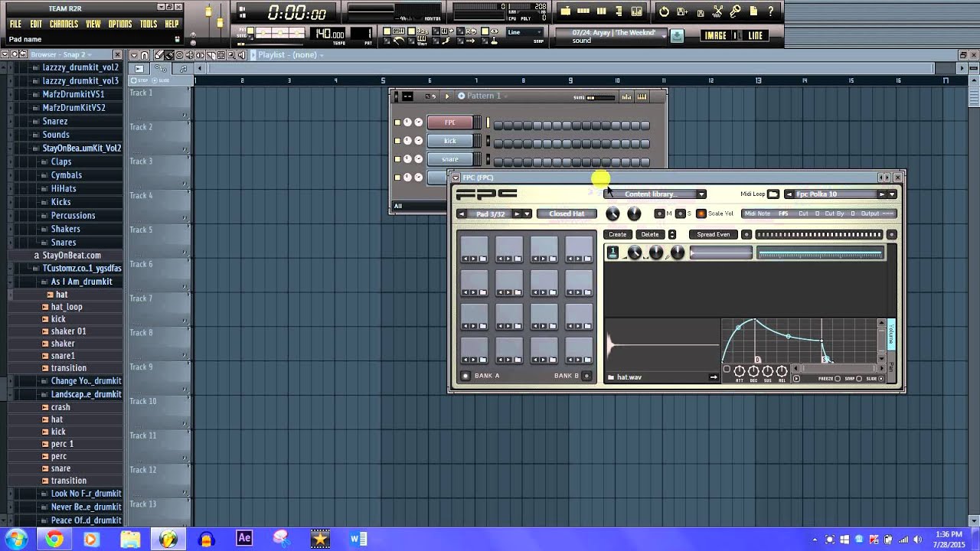
Task: Click the help question mark icon
Action: point(770,11)
